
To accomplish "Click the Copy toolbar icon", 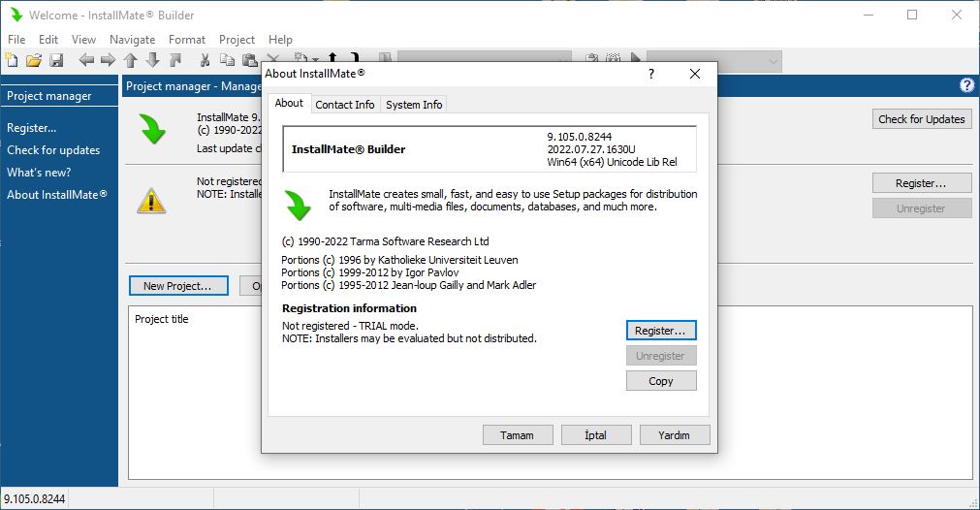I will (x=227, y=60).
